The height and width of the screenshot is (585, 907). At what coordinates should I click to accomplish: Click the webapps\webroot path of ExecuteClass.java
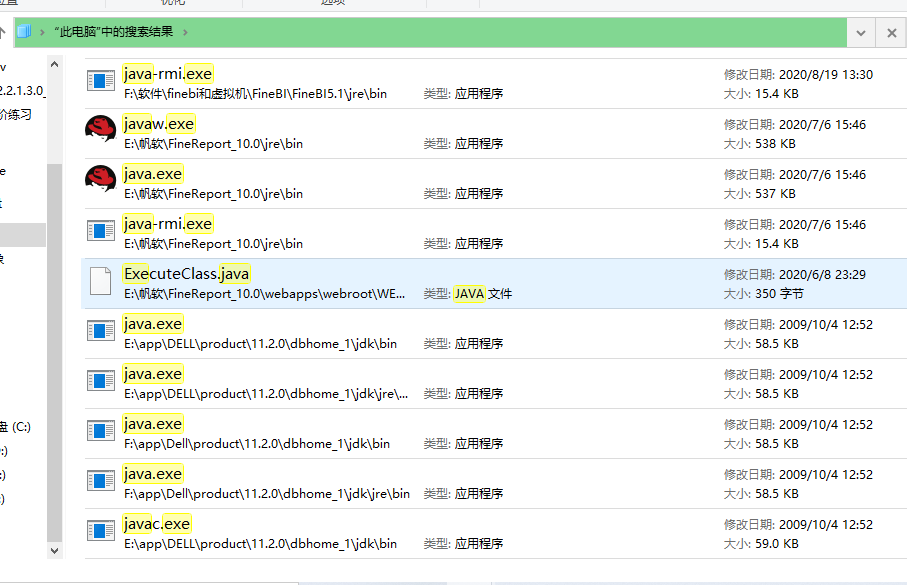[264, 294]
